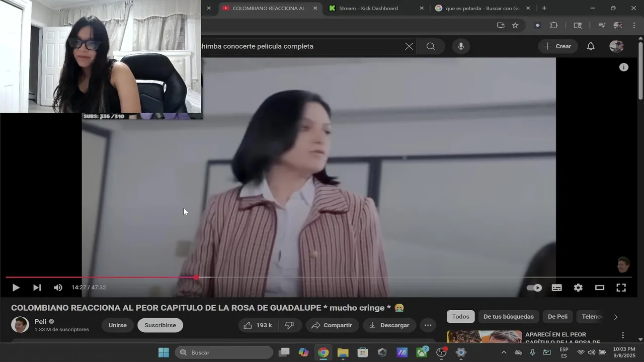644x362 pixels.
Task: Show hidden system tray icons
Action: click(x=504, y=352)
